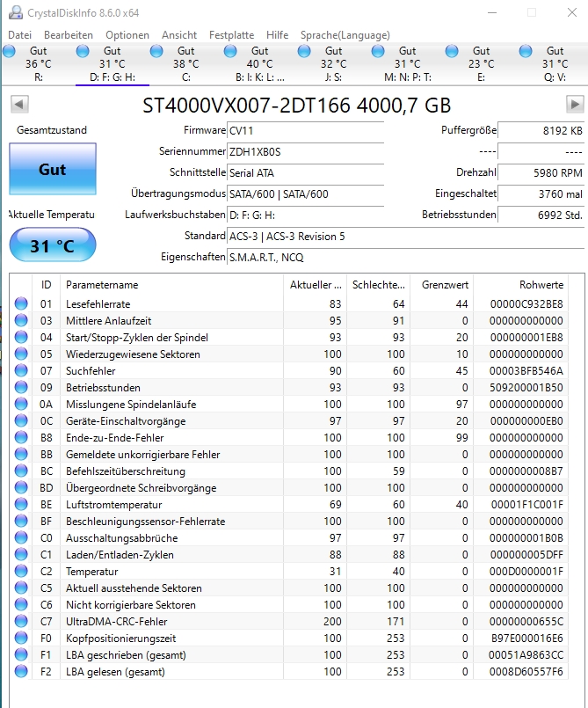Click the Puffergröße value 8192 KB

click(541, 130)
